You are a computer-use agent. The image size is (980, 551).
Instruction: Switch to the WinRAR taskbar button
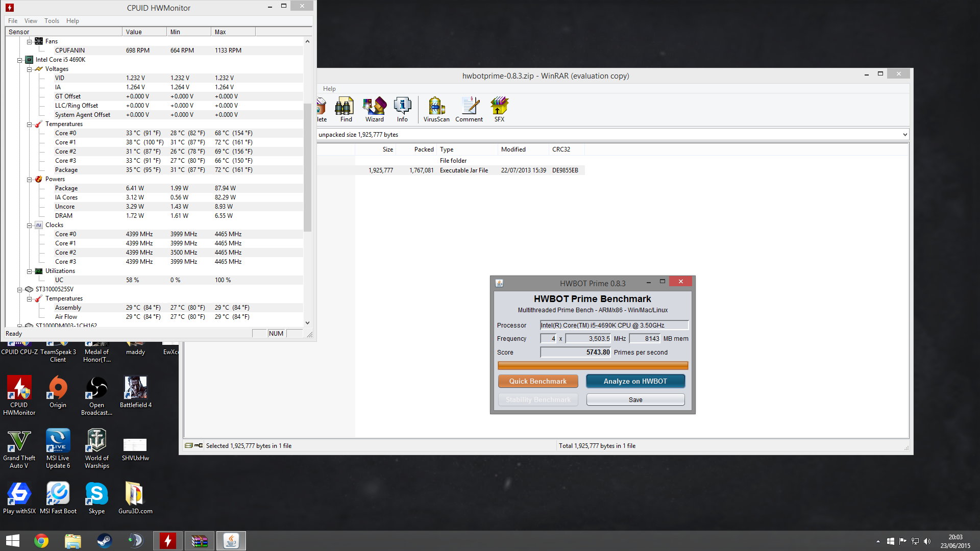point(200,541)
